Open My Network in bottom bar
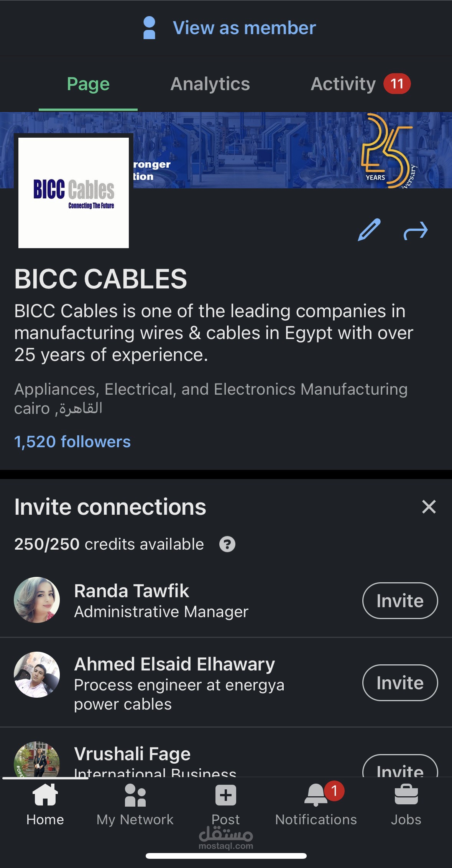 [135, 804]
